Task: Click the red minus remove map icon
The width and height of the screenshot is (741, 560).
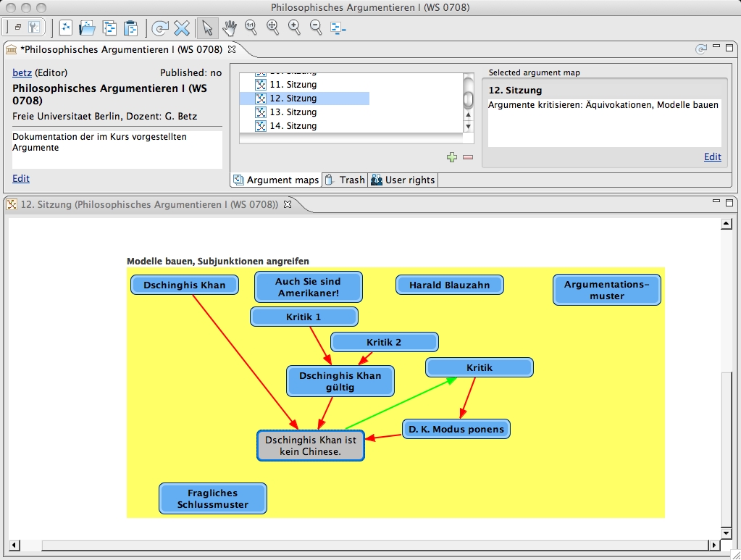Action: pyautogui.click(x=468, y=157)
